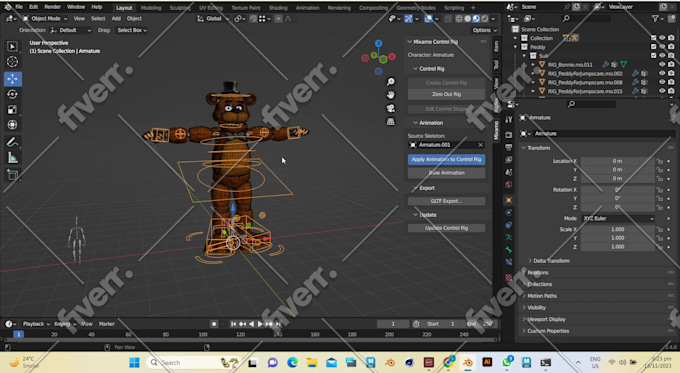Viewport: 680px width, 373px height.
Task: Open the Object properties tab icon
Action: coord(509,200)
